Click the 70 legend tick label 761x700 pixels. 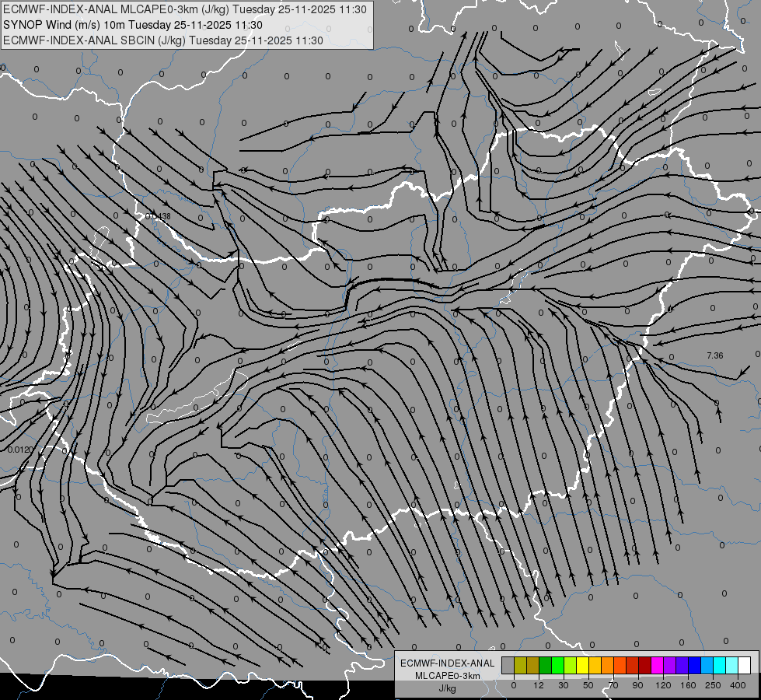point(613,685)
